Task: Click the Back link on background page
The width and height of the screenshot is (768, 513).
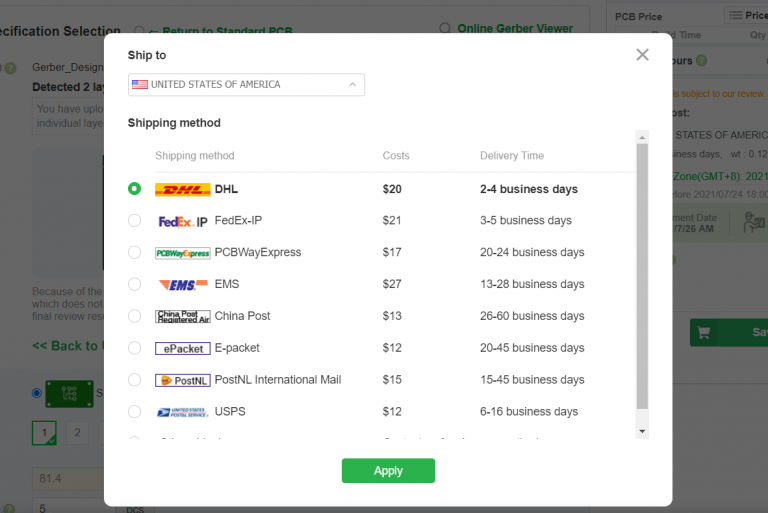Action: (68, 346)
